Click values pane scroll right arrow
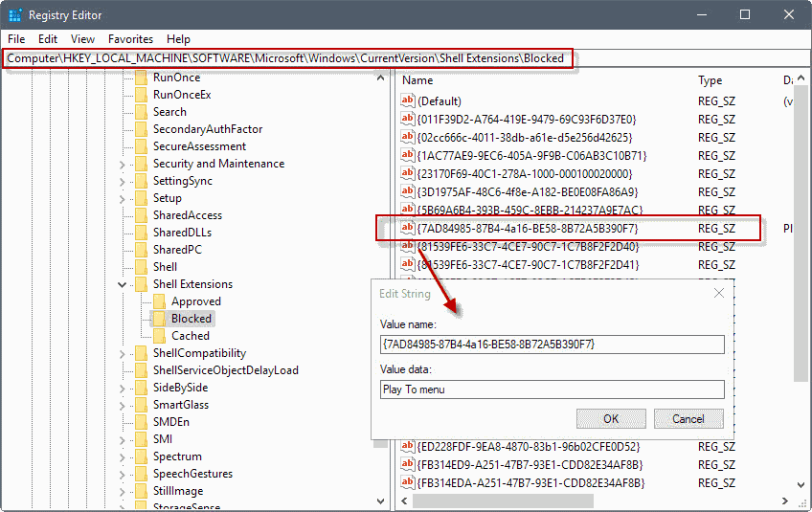 (x=785, y=501)
